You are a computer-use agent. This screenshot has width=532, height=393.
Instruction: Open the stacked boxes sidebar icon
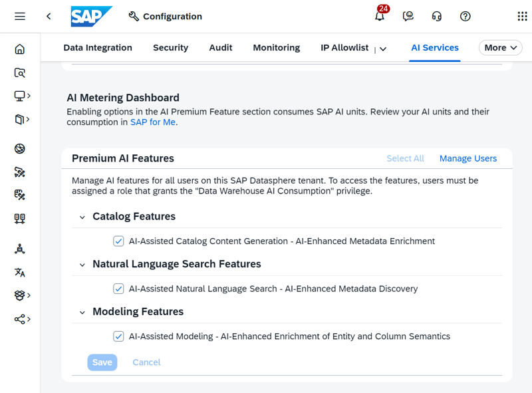[19, 295]
